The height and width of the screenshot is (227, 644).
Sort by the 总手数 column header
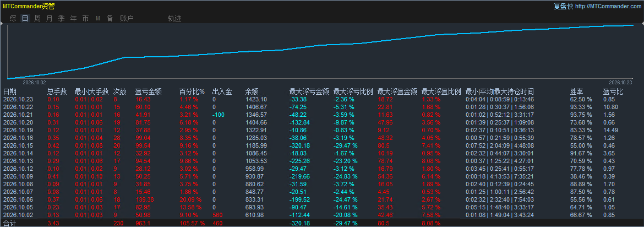tap(57, 91)
